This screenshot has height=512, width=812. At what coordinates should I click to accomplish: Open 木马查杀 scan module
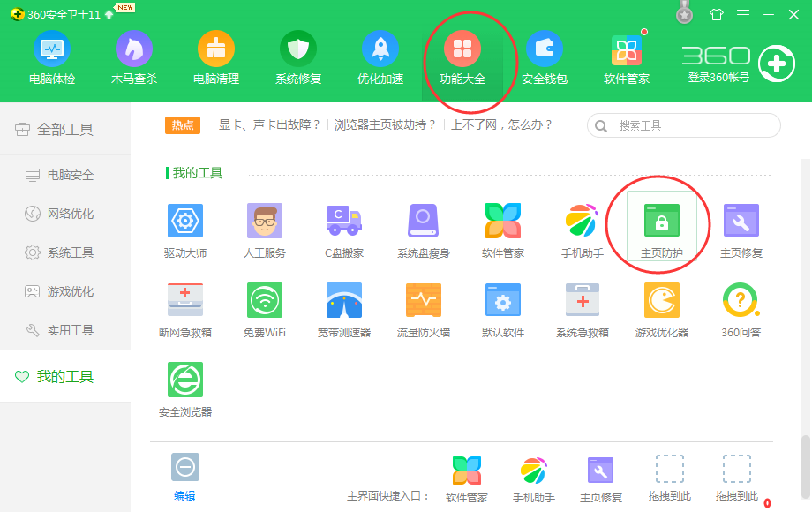[x=133, y=58]
